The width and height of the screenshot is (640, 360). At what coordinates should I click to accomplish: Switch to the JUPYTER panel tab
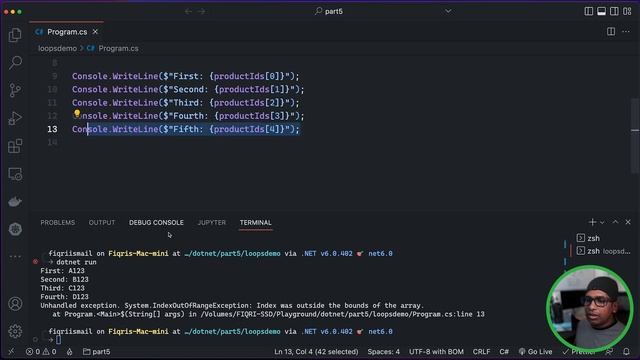[x=211, y=222]
